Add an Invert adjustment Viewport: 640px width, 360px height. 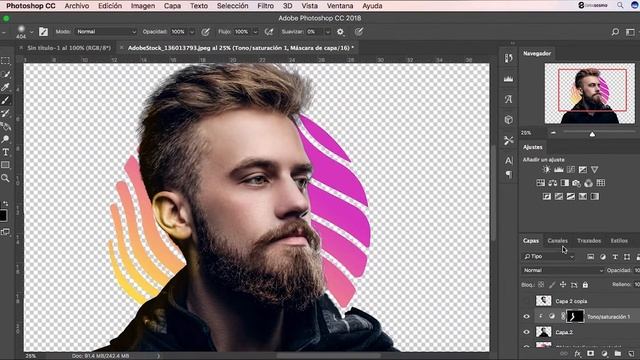[x=547, y=196]
